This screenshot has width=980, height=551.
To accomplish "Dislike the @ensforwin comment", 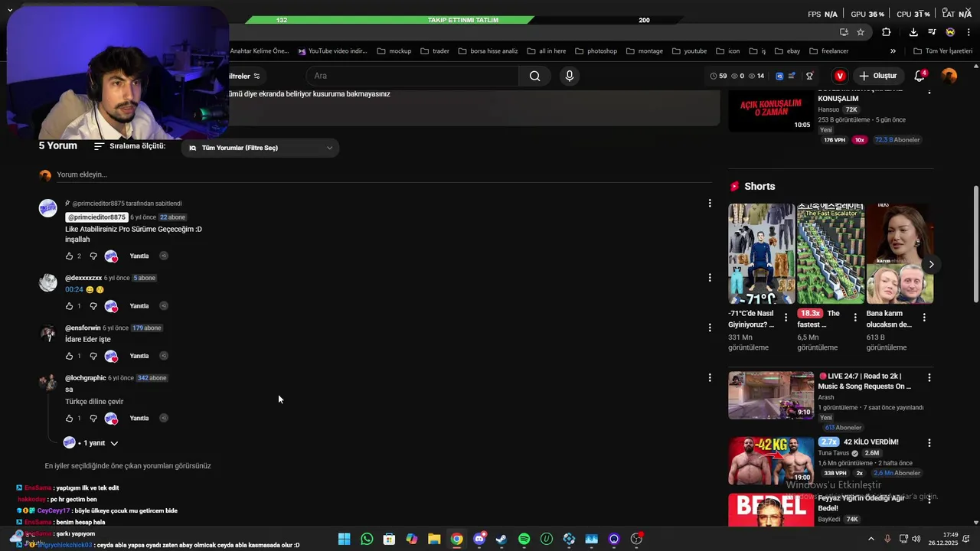I will [93, 356].
